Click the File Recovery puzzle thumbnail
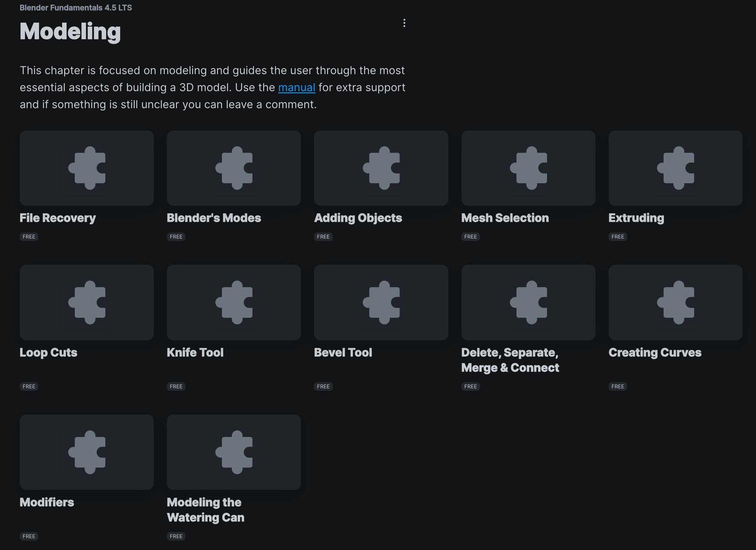756x550 pixels. point(87,168)
